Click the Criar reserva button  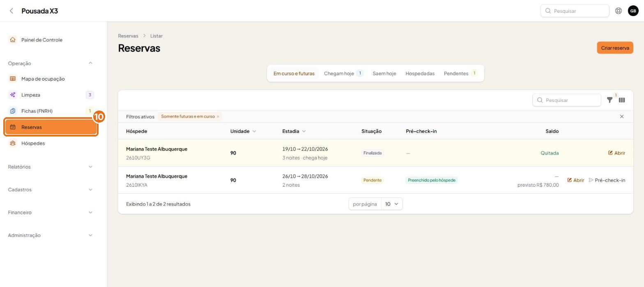(615, 48)
